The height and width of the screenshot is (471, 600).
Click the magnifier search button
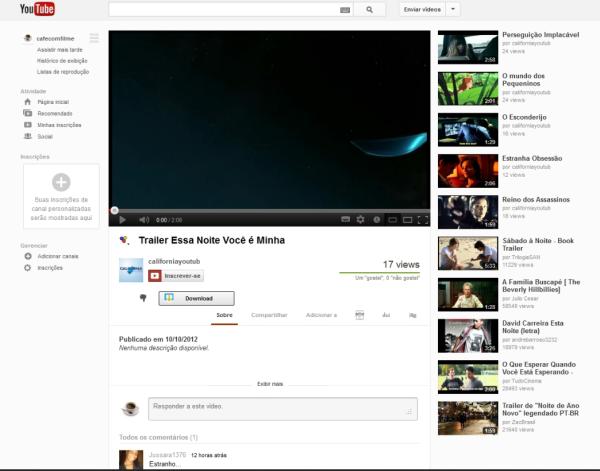click(x=369, y=10)
